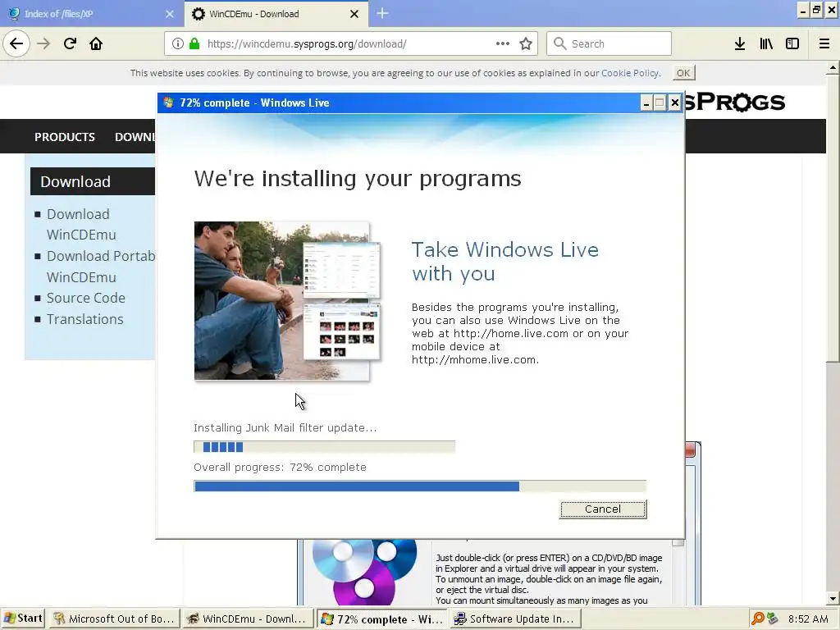Open Software Update Installation taskbar item

point(515,619)
